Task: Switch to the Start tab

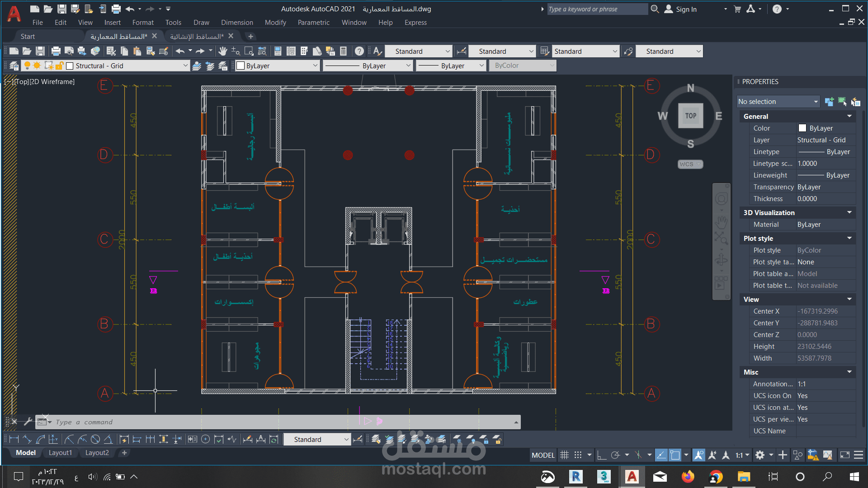Action: (28, 37)
